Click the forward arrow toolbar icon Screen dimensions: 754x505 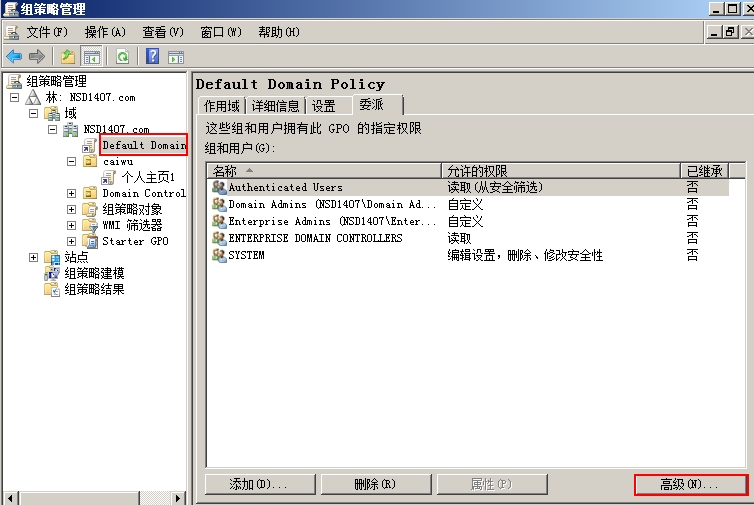(37, 57)
